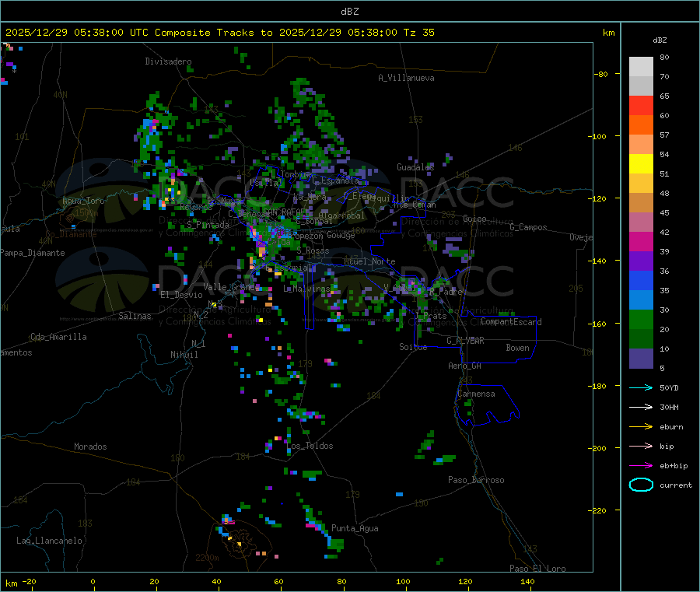Click the 'Cda_Amarilla' map label
The image size is (700, 592).
[x=58, y=337]
